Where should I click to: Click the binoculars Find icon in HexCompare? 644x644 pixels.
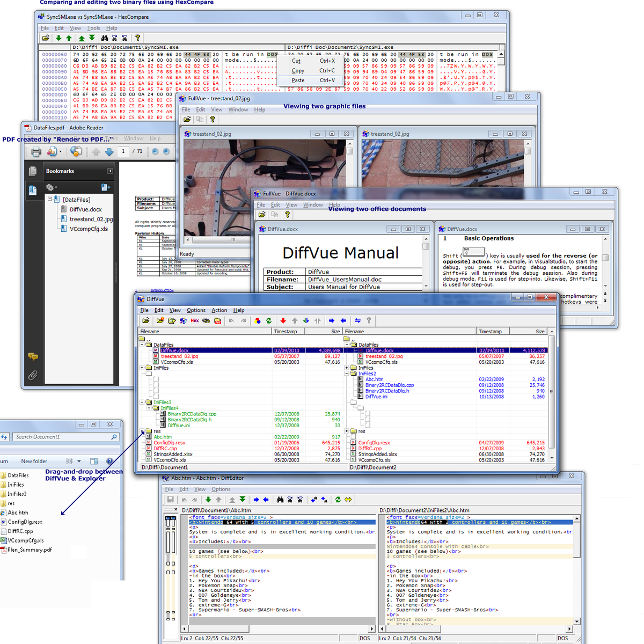(105, 38)
